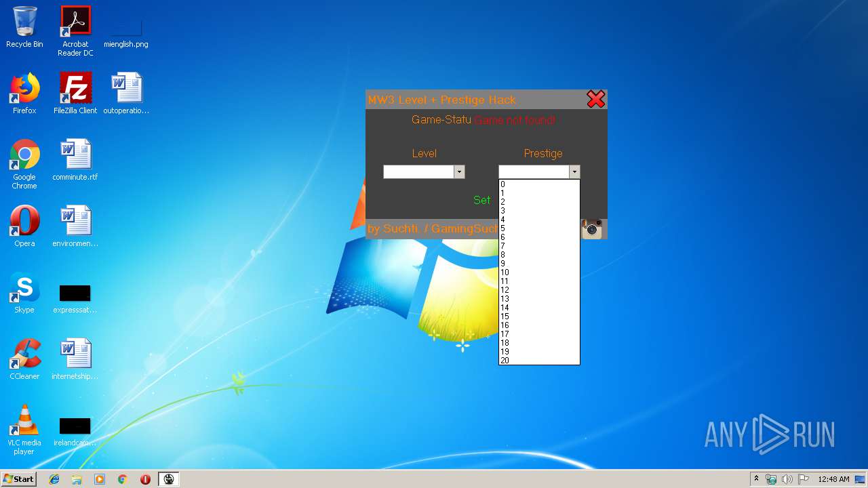Click the MW3 Level + Prestige Hack title
Screen dimensions: 868x488
click(x=441, y=100)
